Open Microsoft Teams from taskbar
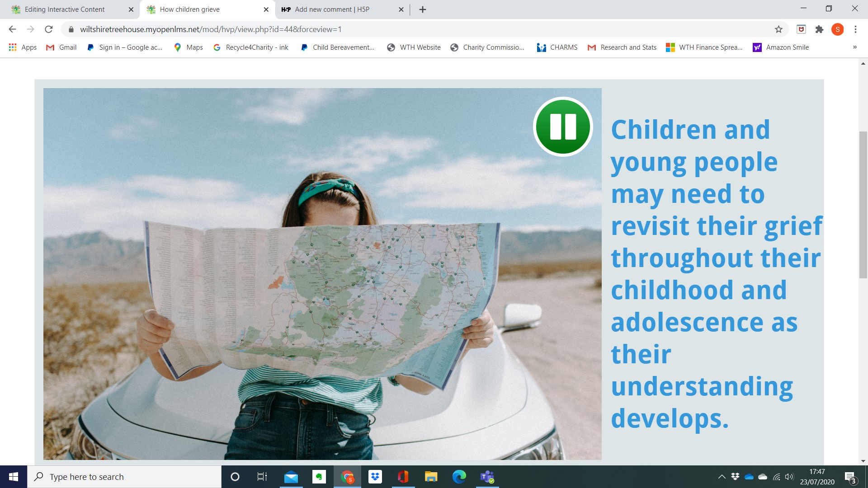 (487, 477)
